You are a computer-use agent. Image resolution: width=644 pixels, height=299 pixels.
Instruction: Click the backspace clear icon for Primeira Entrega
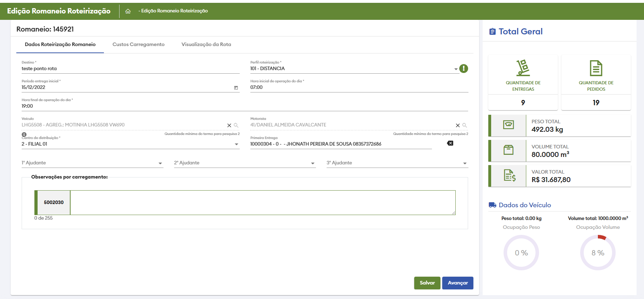pos(450,143)
